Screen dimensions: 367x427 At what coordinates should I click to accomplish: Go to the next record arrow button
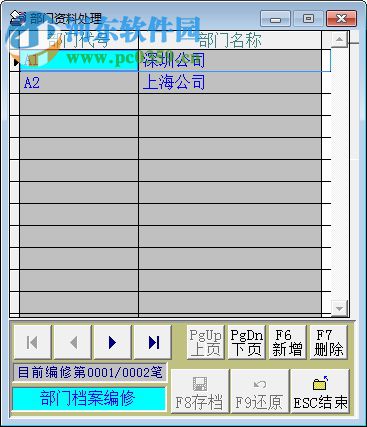113,342
